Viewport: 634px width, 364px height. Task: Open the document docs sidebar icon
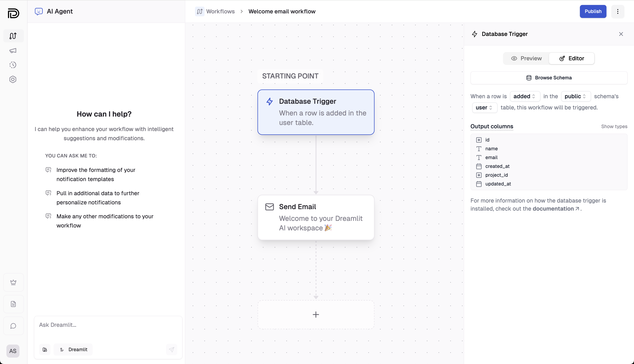click(x=14, y=304)
